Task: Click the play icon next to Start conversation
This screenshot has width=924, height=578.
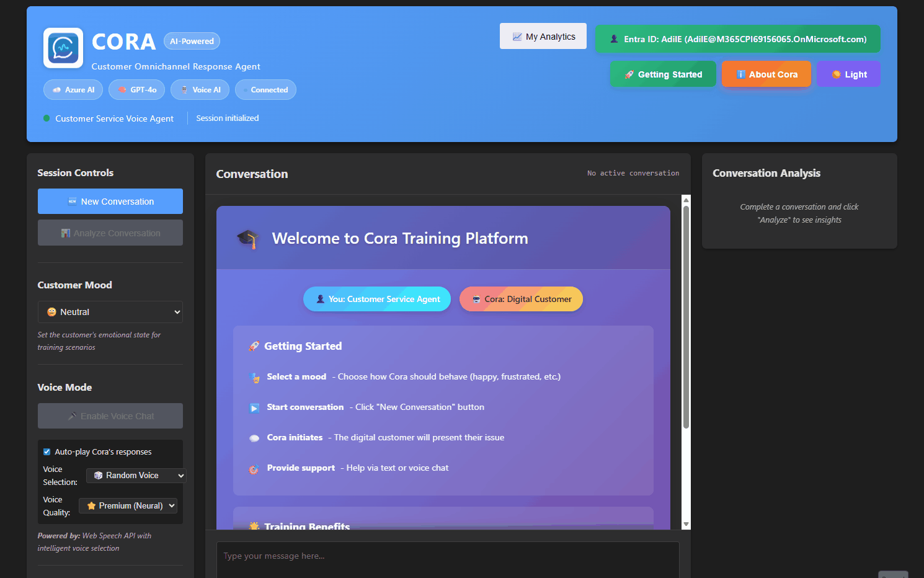Action: click(x=254, y=408)
